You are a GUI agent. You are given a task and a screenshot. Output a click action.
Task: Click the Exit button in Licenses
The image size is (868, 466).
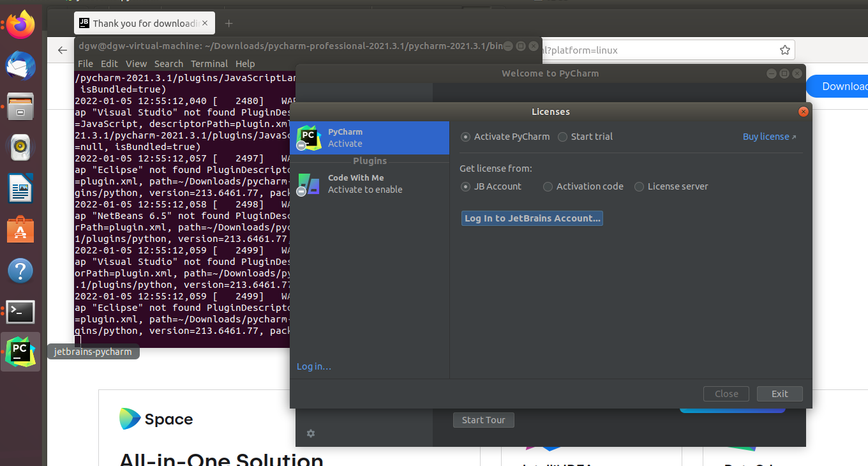pos(779,394)
